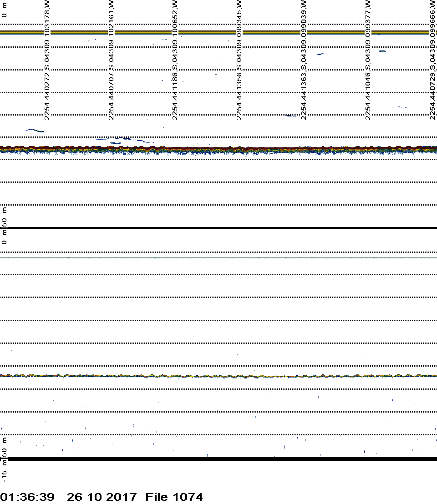Select position label 2254.440707,S,04309.102161,W

click(111, 60)
